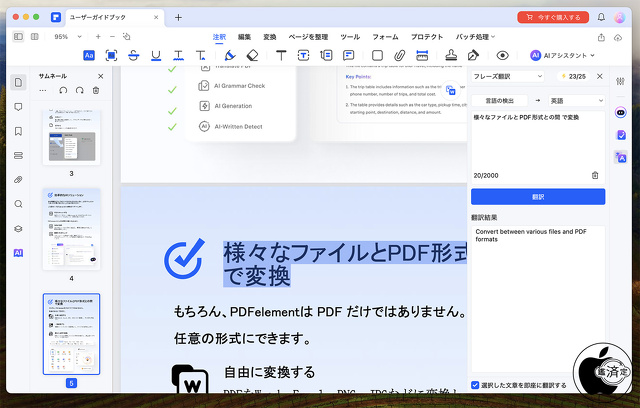Open the ツール tab

(x=350, y=37)
